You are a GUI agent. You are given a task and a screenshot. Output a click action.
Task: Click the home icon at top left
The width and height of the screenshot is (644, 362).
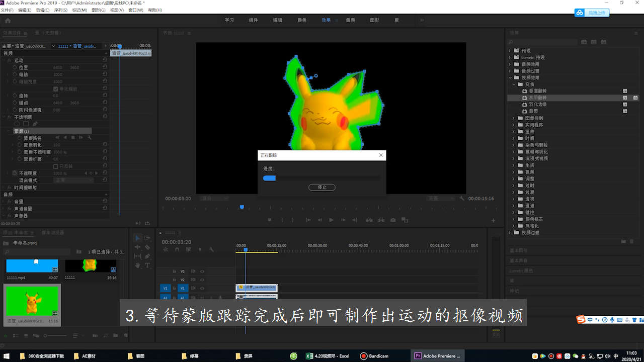pos(8,21)
